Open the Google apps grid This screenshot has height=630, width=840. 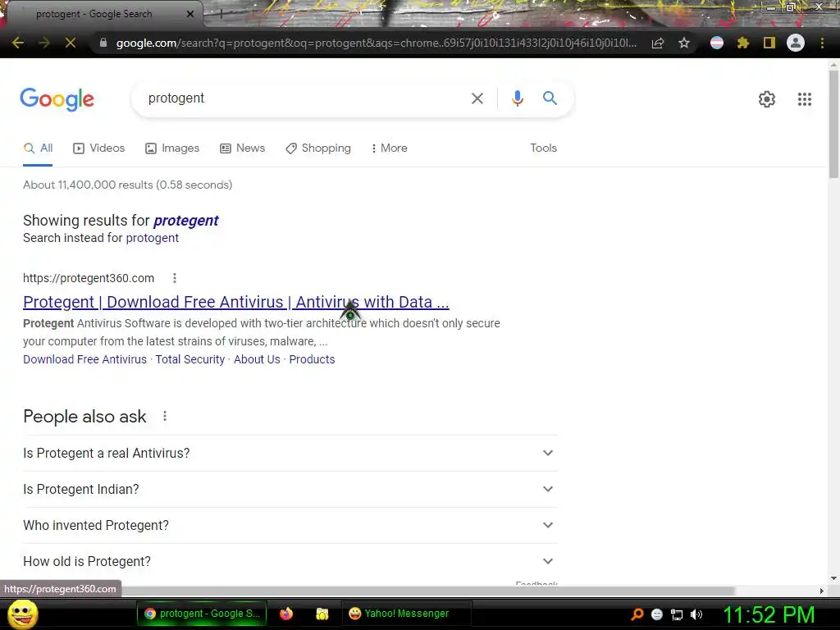coord(804,99)
